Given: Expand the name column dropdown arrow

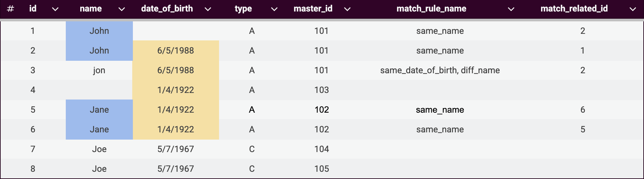Looking at the screenshot, I should [122, 9].
